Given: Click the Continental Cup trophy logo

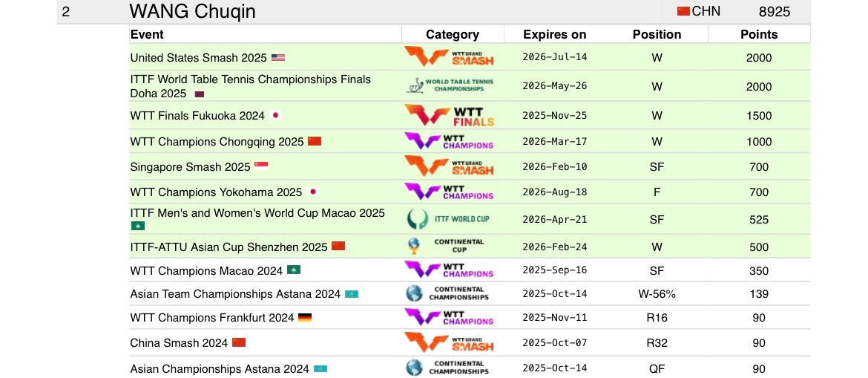Looking at the screenshot, I should tap(446, 246).
